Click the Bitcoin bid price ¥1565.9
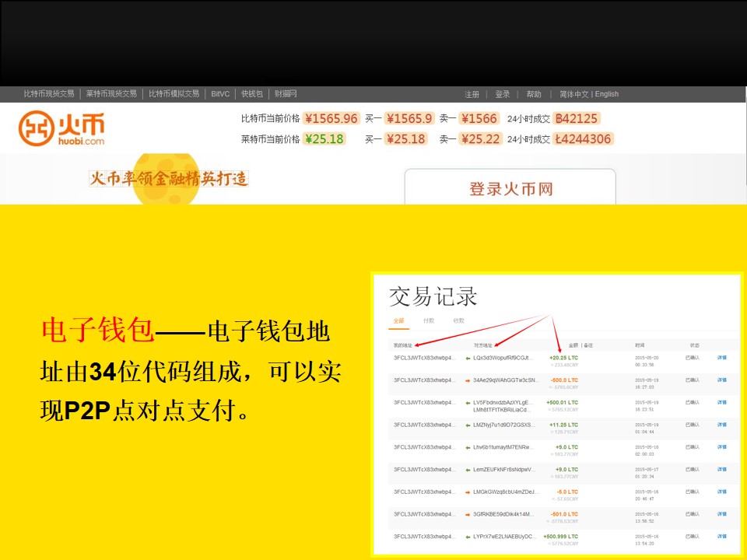747x560 pixels. click(x=409, y=118)
